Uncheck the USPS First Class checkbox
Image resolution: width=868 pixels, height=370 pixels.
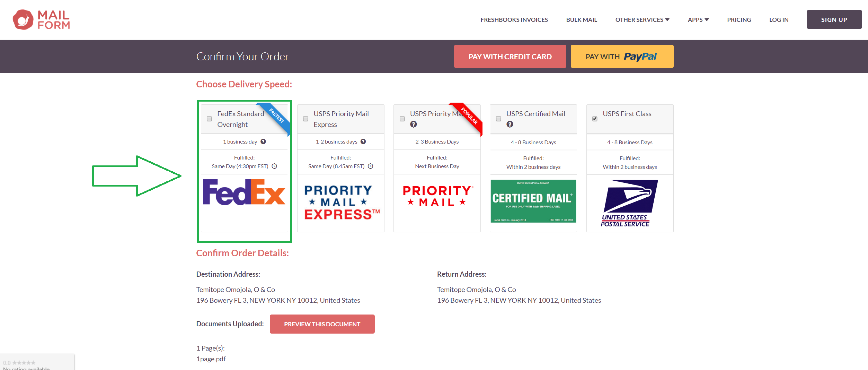coord(595,119)
